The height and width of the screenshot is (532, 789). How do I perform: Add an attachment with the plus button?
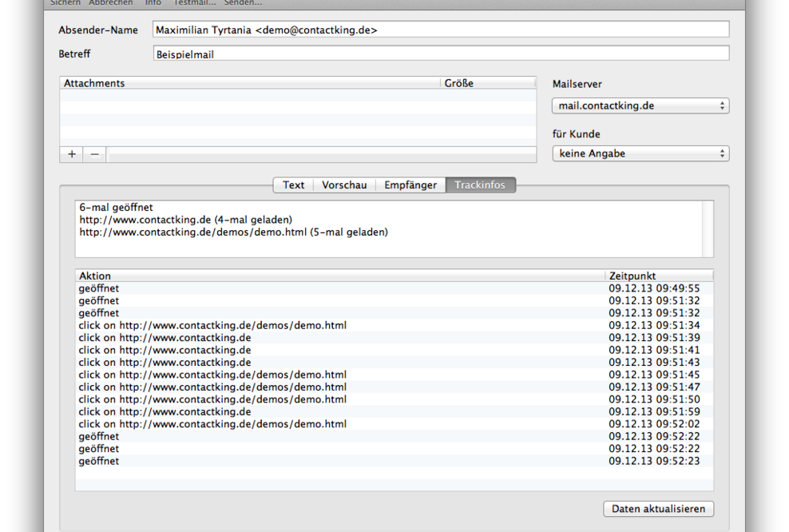click(x=72, y=154)
